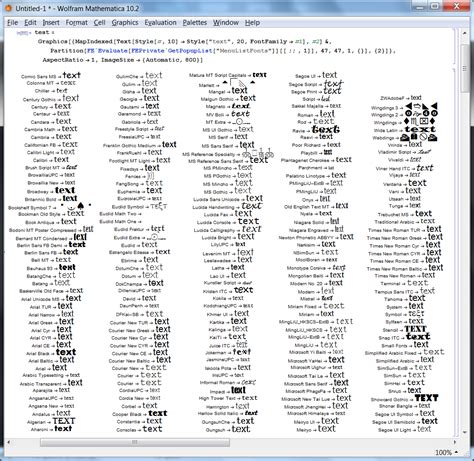Click the 'Arial Black' font sample

coord(51,352)
